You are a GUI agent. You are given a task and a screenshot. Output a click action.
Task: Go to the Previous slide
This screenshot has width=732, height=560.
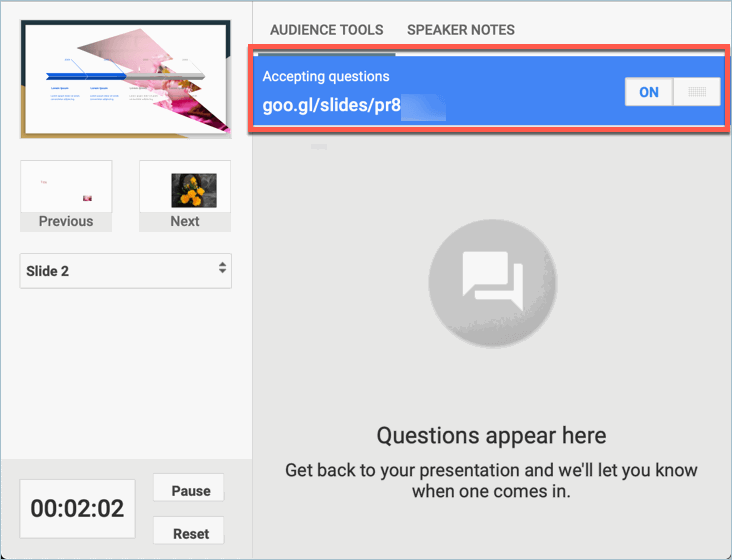66,196
